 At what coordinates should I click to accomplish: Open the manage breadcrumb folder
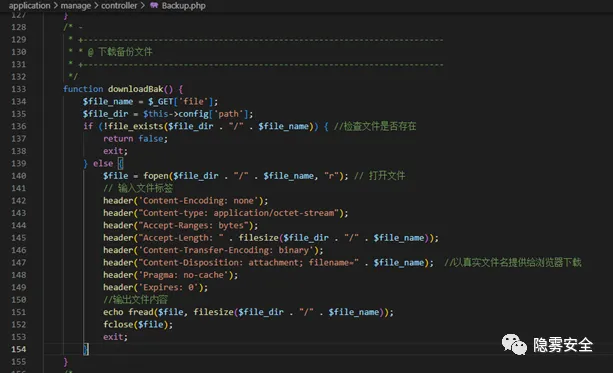click(x=75, y=5)
